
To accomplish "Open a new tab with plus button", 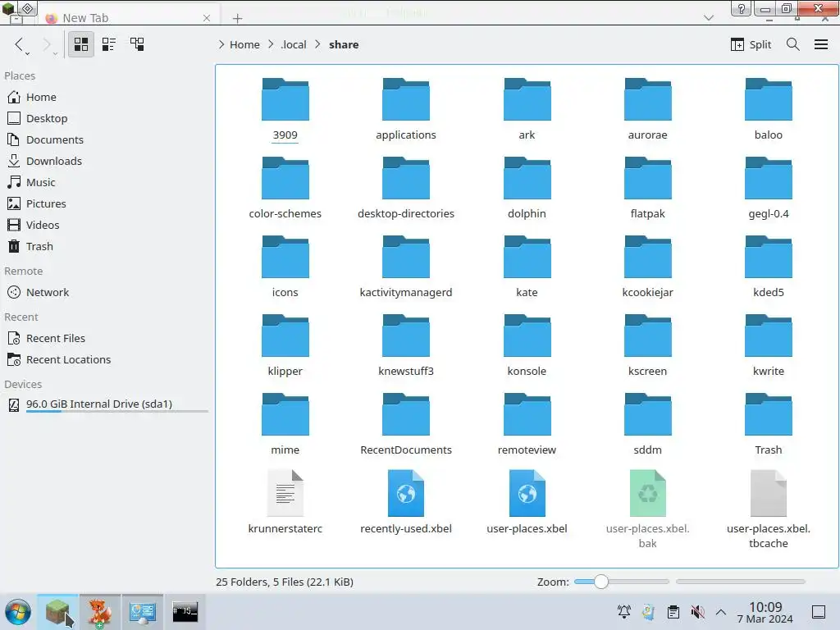I will tap(237, 19).
